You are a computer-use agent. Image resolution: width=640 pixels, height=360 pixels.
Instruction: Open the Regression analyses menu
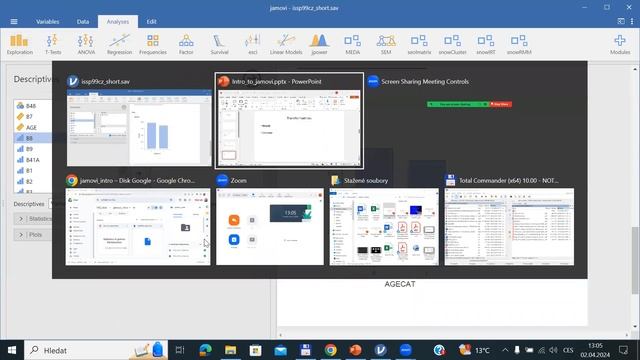pyautogui.click(x=119, y=44)
